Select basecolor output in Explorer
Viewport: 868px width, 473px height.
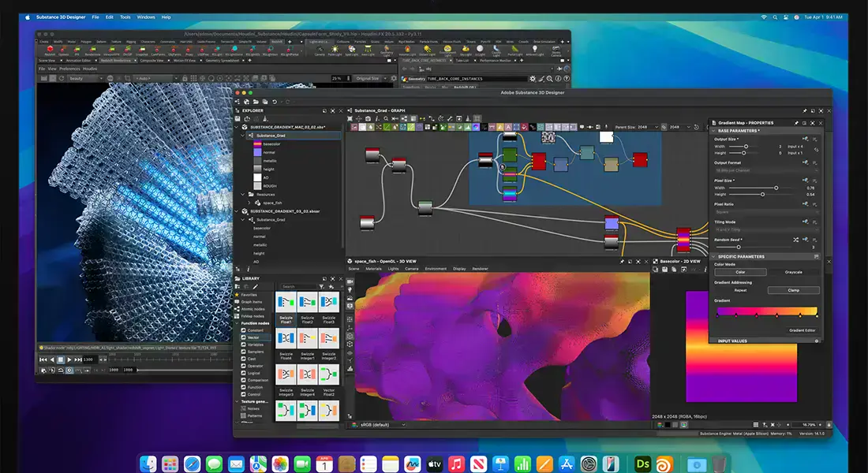point(271,143)
